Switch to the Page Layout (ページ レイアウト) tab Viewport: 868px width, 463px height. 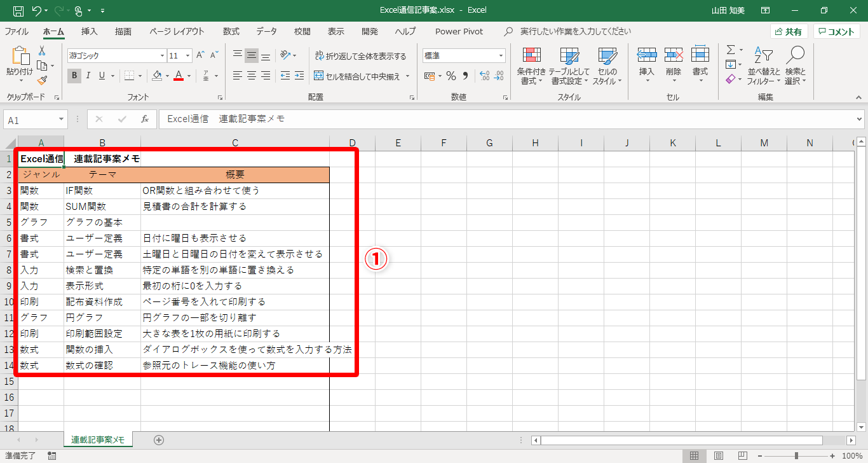pyautogui.click(x=177, y=31)
